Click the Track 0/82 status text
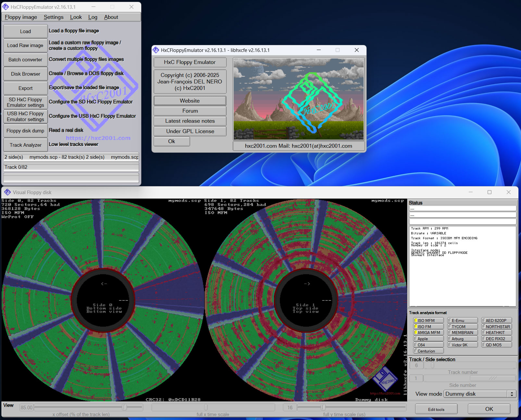The width and height of the screenshot is (521, 420). [x=16, y=167]
